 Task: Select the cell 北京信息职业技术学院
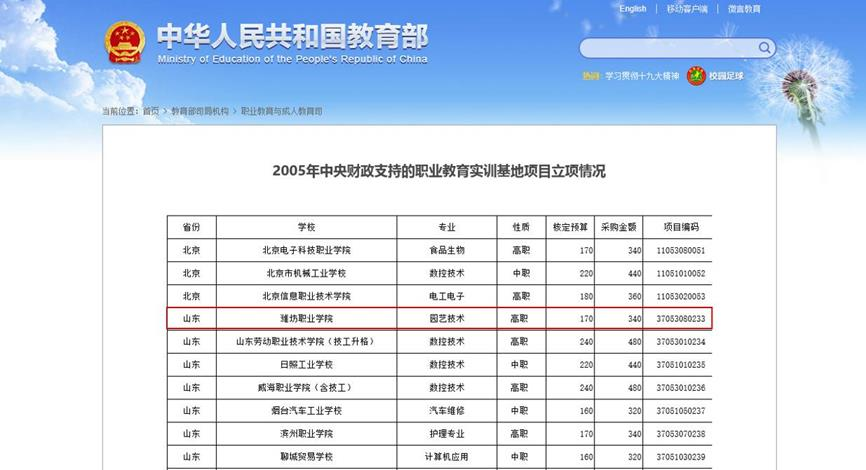click(307, 296)
